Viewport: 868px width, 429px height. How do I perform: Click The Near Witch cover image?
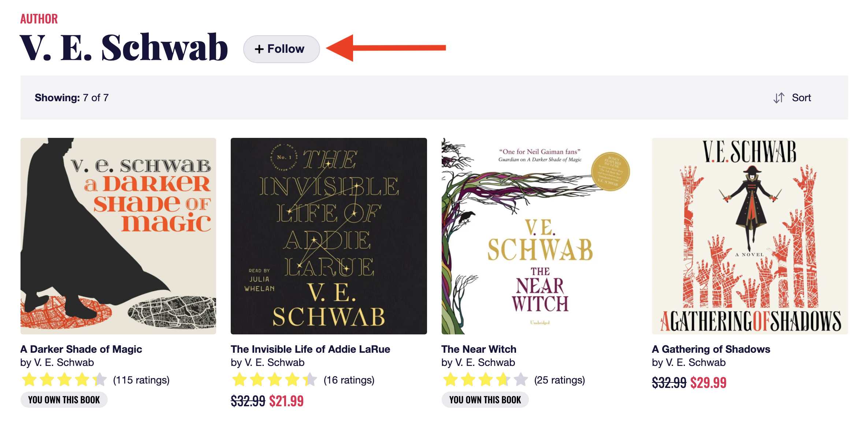click(539, 236)
